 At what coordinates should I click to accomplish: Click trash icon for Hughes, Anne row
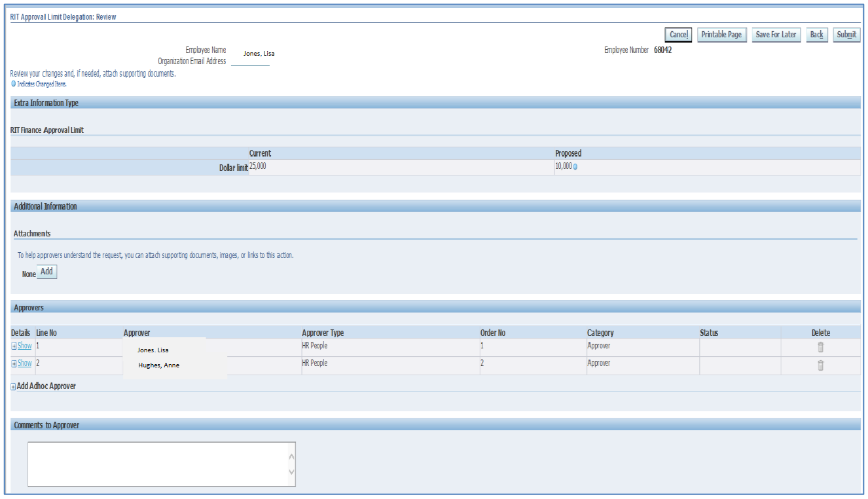(820, 365)
